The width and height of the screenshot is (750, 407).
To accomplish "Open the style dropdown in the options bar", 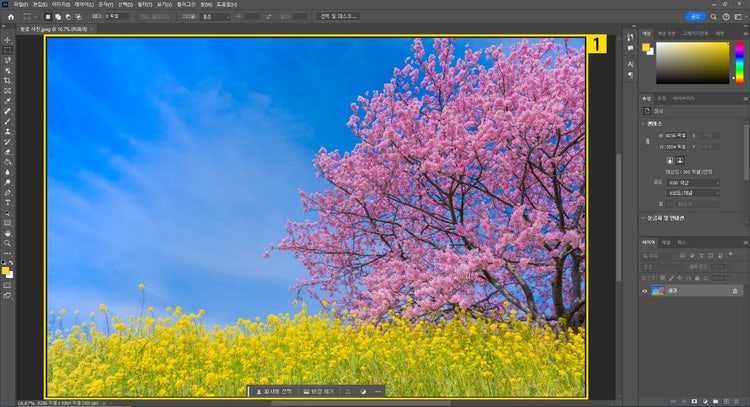I will [215, 16].
